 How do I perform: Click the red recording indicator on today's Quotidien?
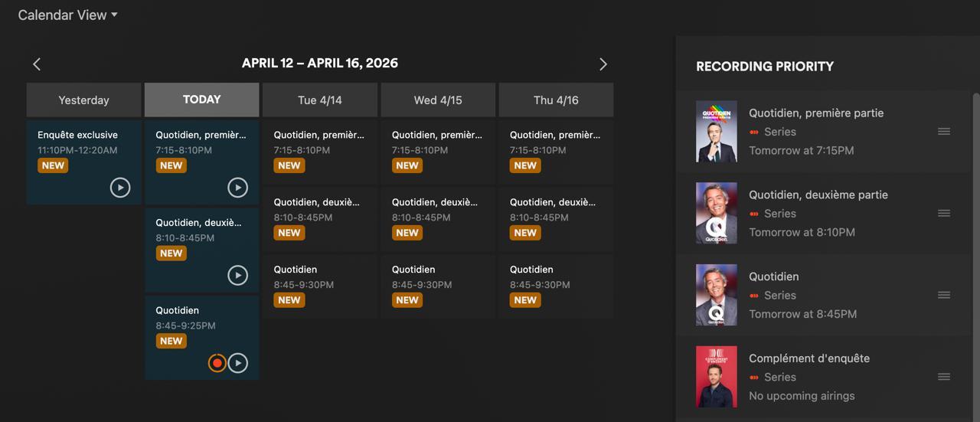click(217, 363)
